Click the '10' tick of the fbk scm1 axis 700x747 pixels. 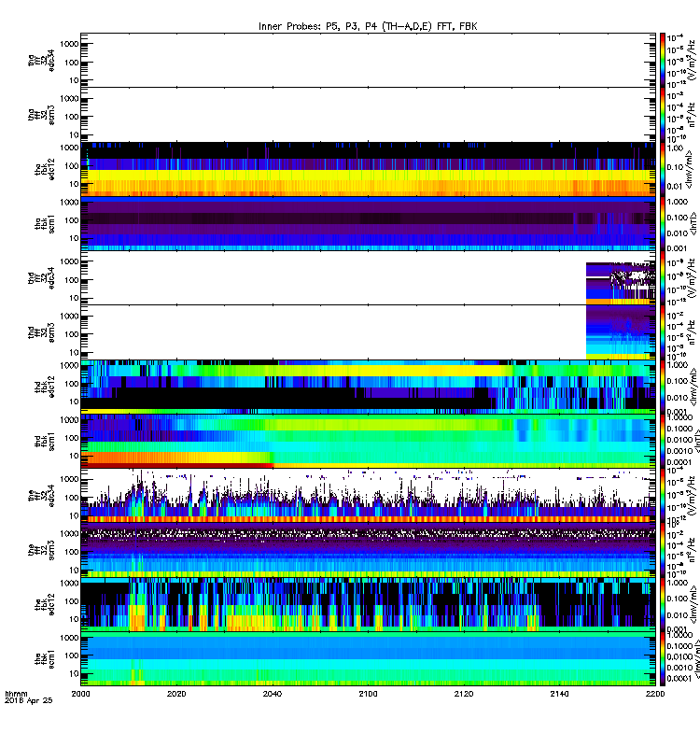(x=74, y=673)
